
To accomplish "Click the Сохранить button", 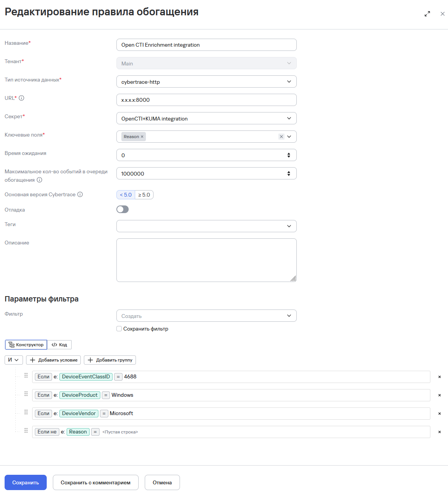I will coord(26,482).
